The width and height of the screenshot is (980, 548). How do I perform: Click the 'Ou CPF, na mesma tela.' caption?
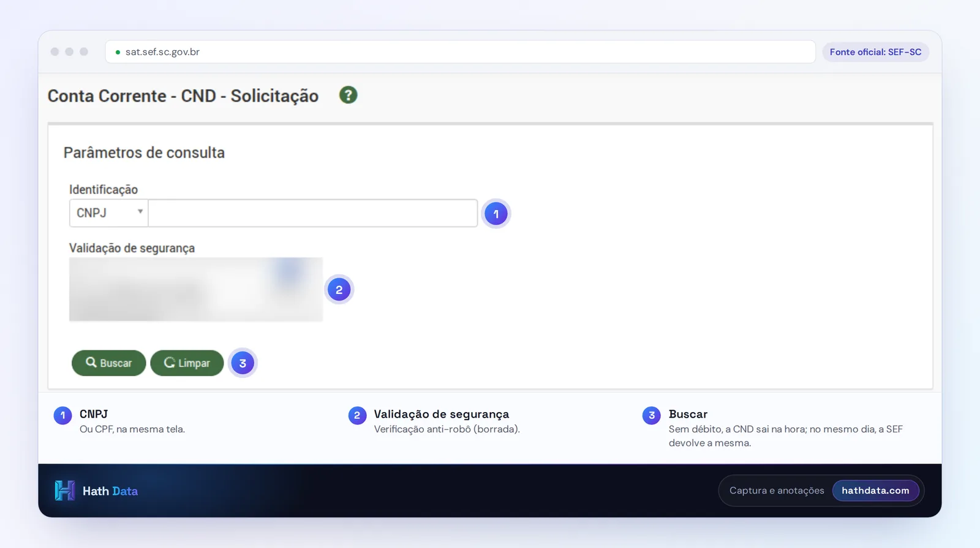point(132,429)
